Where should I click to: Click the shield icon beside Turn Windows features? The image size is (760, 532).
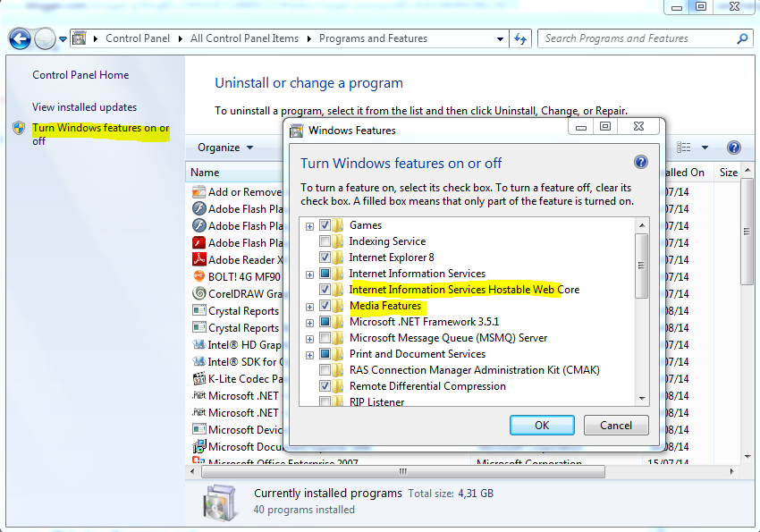coord(19,128)
